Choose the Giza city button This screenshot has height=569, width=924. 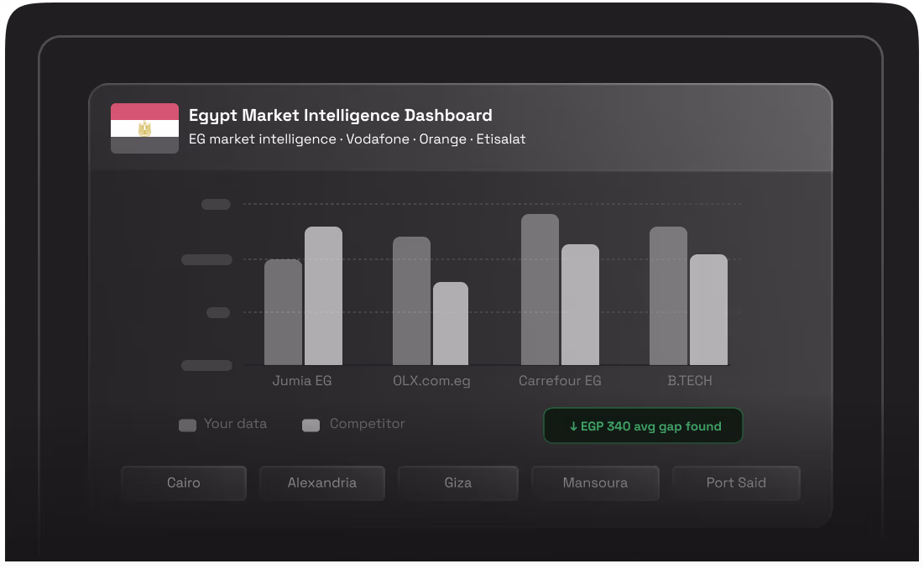458,483
